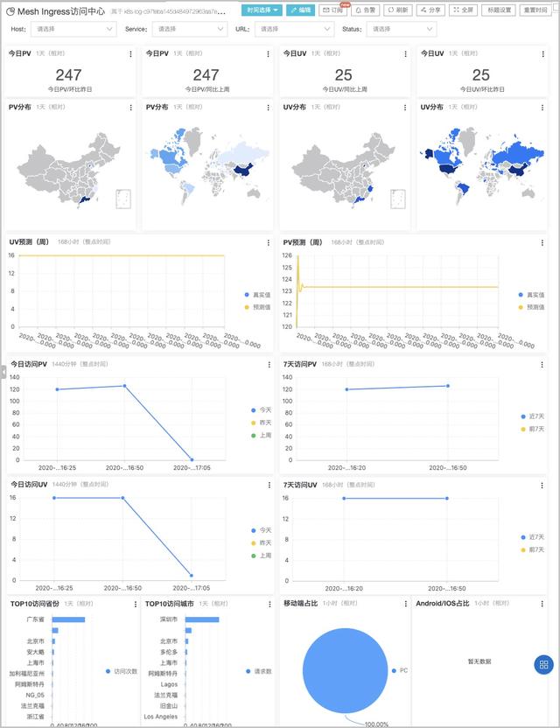
Task: Click the 告警 alert button
Action: tap(366, 10)
